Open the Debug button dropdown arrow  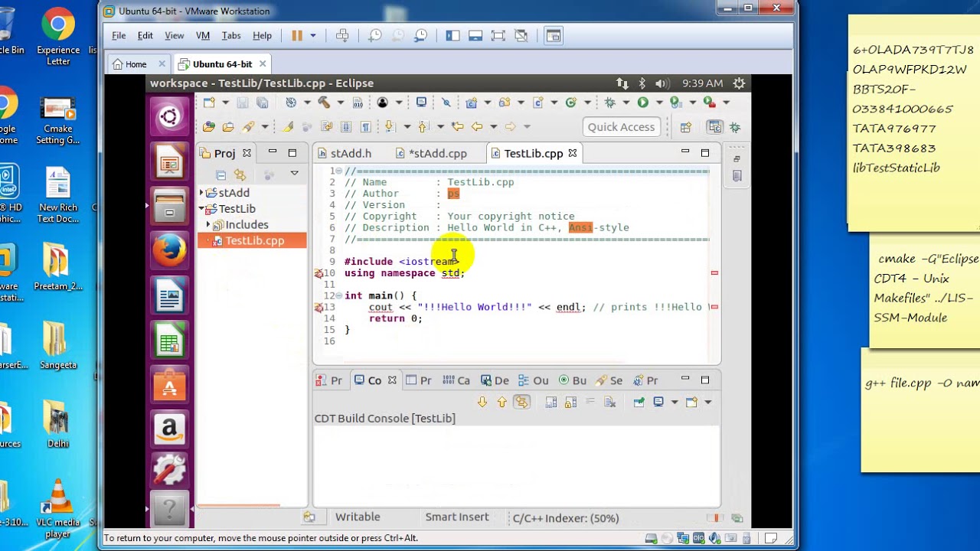coord(625,103)
